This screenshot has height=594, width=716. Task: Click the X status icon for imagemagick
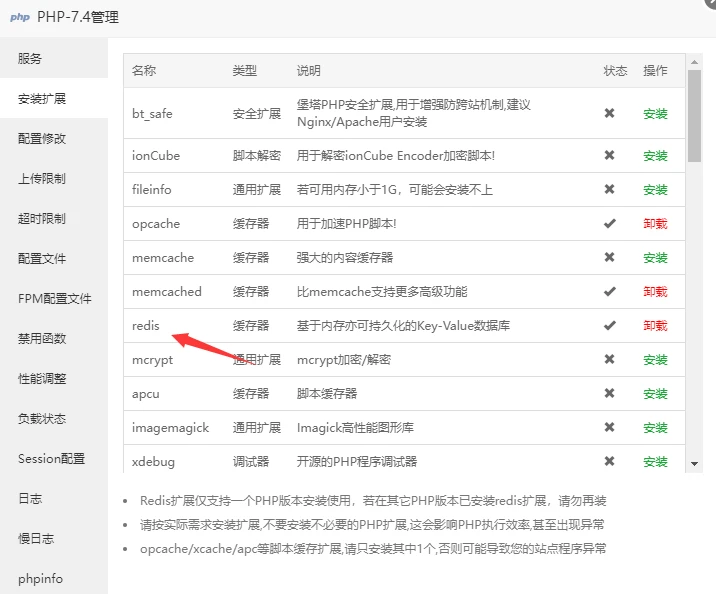click(609, 428)
